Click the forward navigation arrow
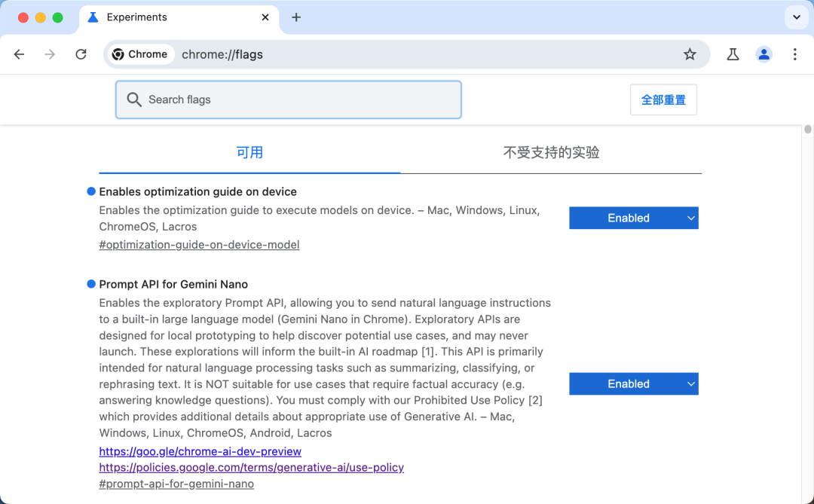Screen dimensions: 814x504 50,54
